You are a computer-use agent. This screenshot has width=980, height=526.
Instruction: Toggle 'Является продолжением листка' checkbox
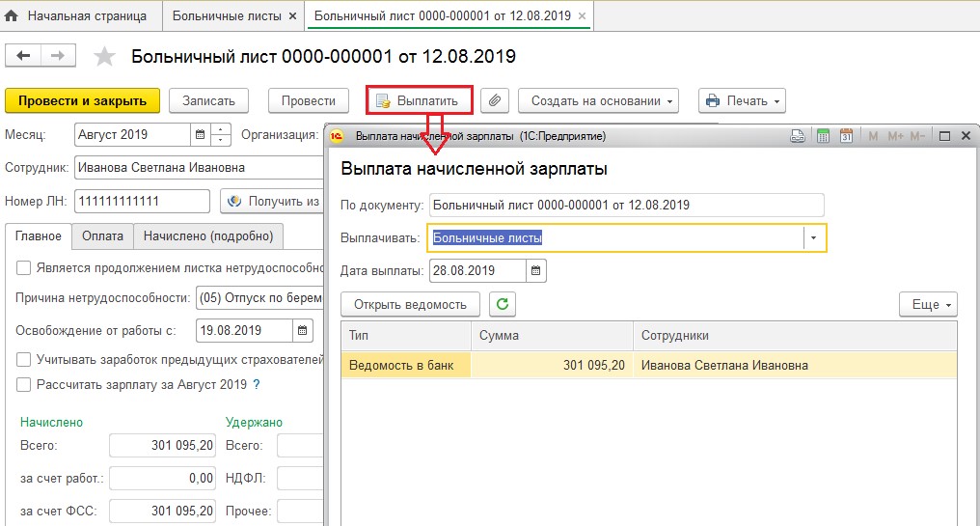point(24,268)
